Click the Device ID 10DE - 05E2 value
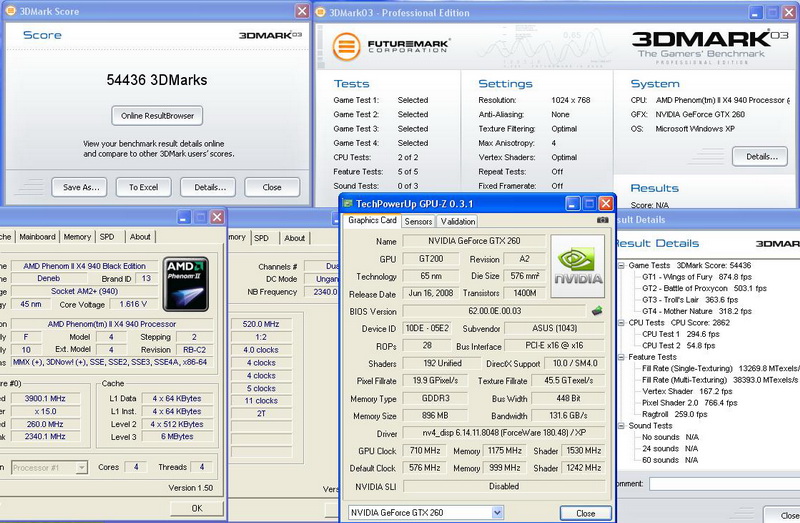The width and height of the screenshot is (800, 523). pyautogui.click(x=427, y=328)
